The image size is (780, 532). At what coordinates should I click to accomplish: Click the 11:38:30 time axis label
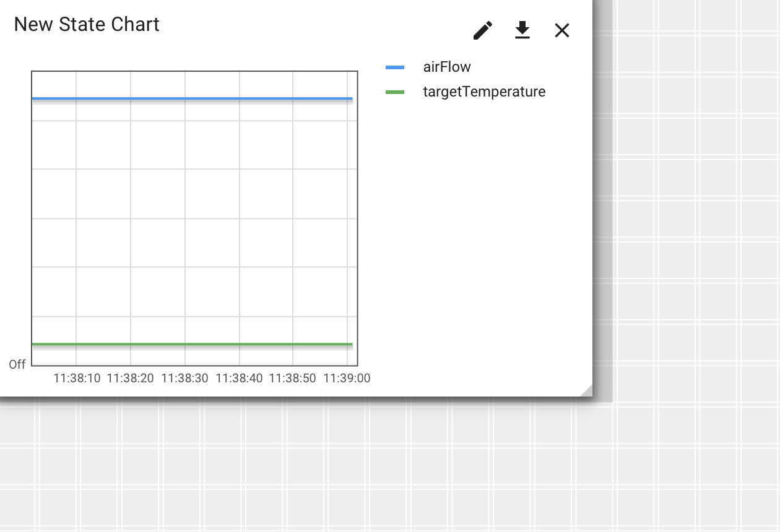(184, 378)
